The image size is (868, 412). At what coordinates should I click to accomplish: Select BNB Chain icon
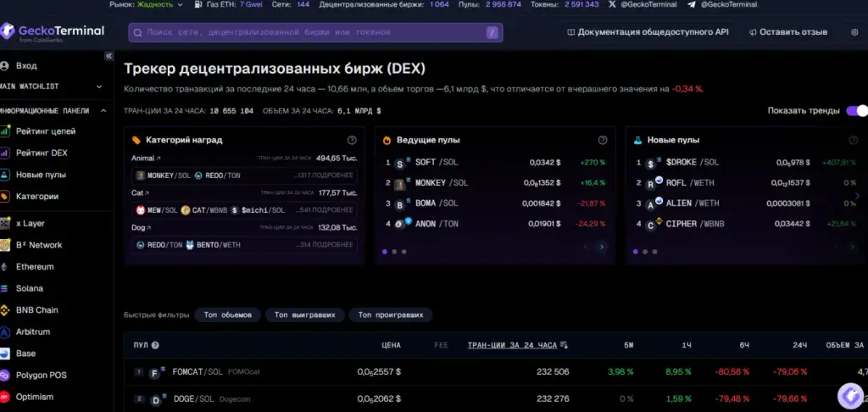(5, 310)
